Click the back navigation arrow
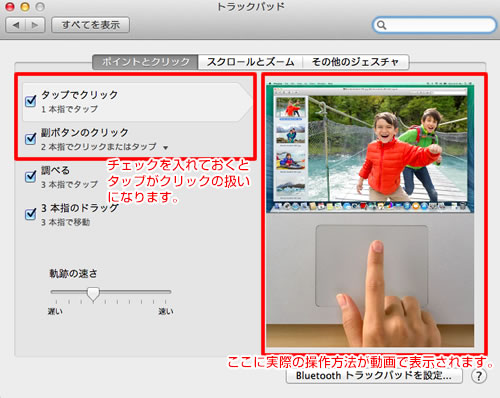The image size is (500, 398). pos(16,25)
